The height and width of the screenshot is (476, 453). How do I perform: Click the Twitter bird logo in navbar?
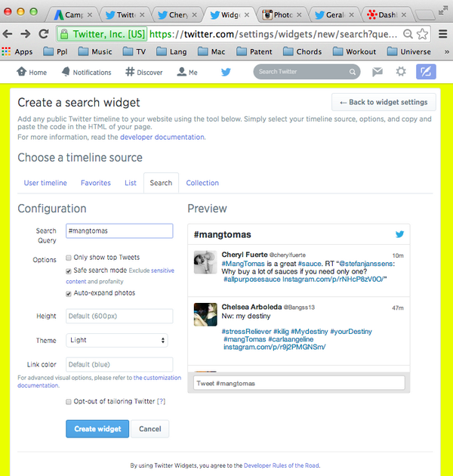pyautogui.click(x=226, y=73)
